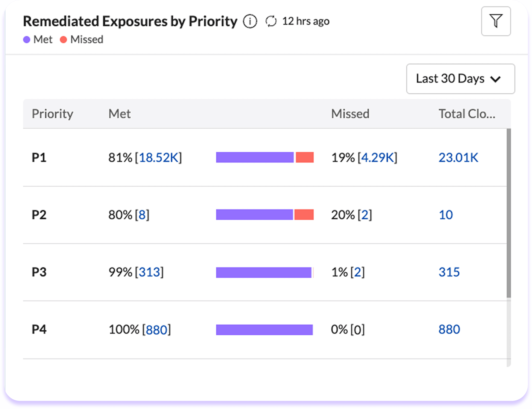Sort by the Missed column header
Screen dimensions: 532x409
(350, 114)
